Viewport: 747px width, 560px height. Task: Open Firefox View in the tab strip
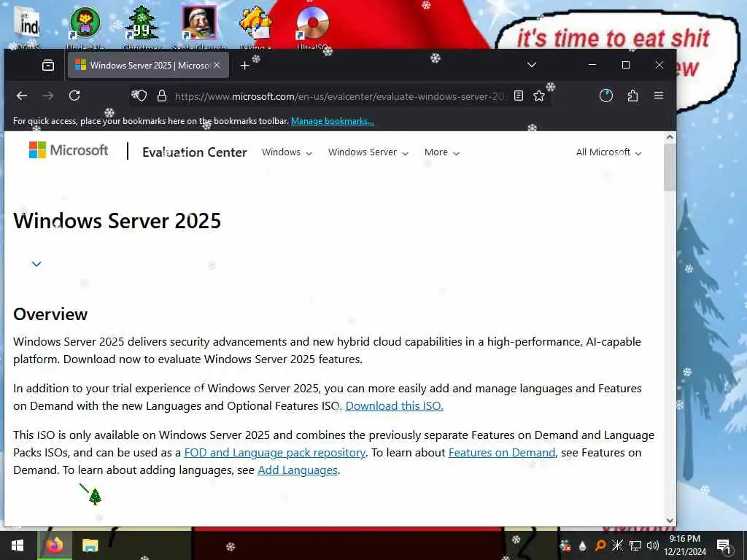click(x=48, y=65)
